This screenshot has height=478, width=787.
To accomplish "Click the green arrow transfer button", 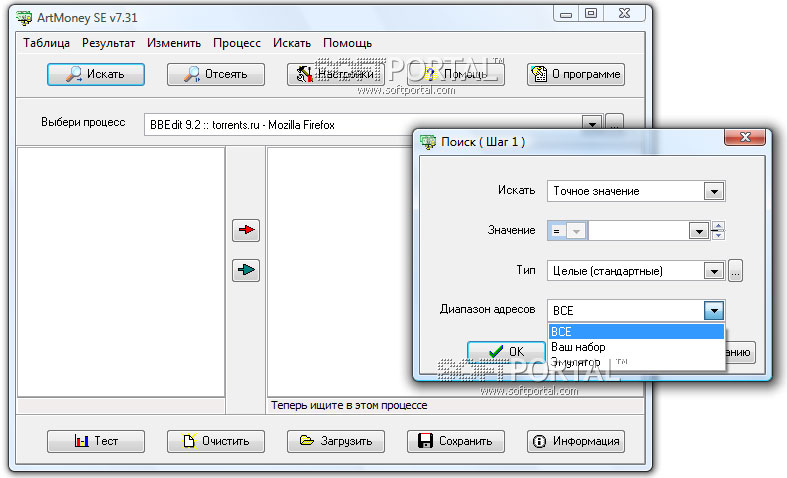I will 246,270.
